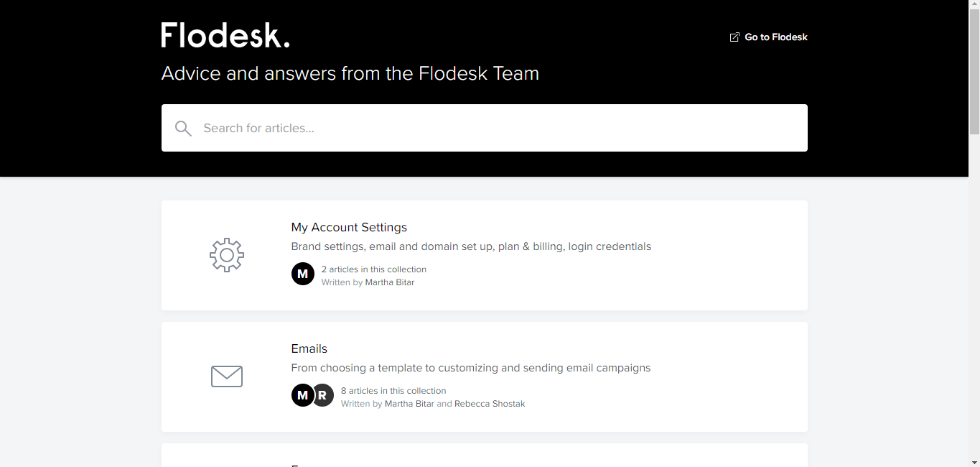Viewport: 980px width, 467px height.
Task: Click the Rebecca Shostak author link
Action: (x=489, y=403)
